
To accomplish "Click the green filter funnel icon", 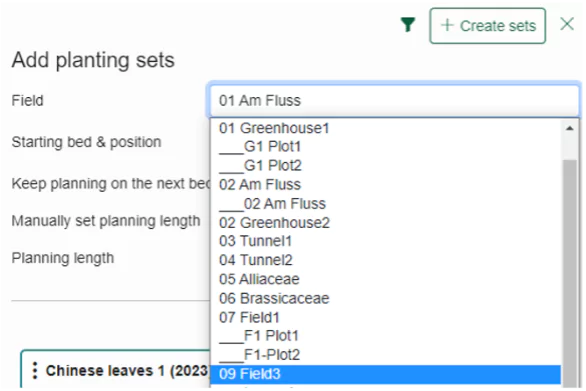I will pos(408,25).
